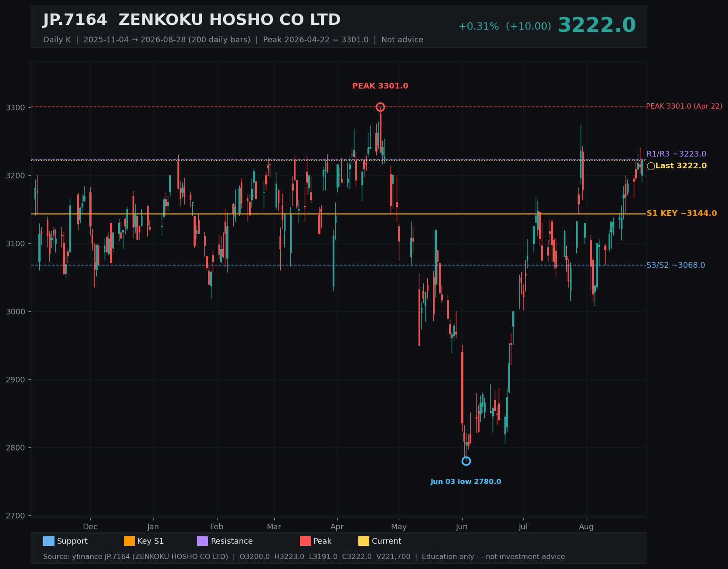Viewport: 728px width, 569px height.
Task: Click the 2900 y-axis tick label
Action: coord(15,380)
